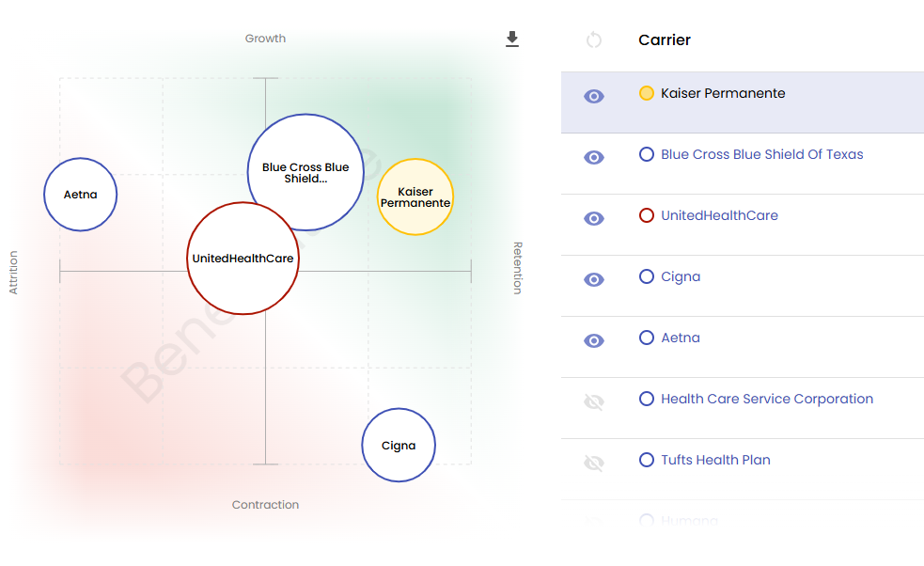Hide Blue Cross Blue Shield Of Texas

click(x=594, y=157)
